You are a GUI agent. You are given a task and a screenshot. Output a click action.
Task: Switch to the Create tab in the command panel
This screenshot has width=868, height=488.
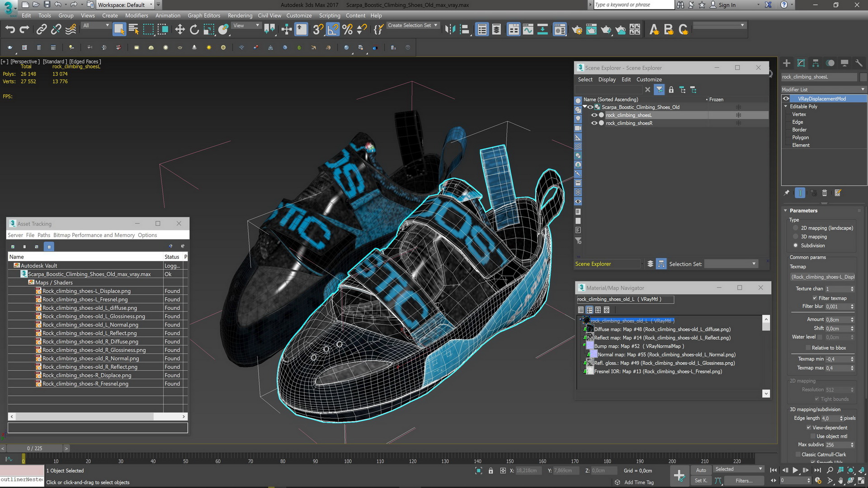(x=787, y=63)
